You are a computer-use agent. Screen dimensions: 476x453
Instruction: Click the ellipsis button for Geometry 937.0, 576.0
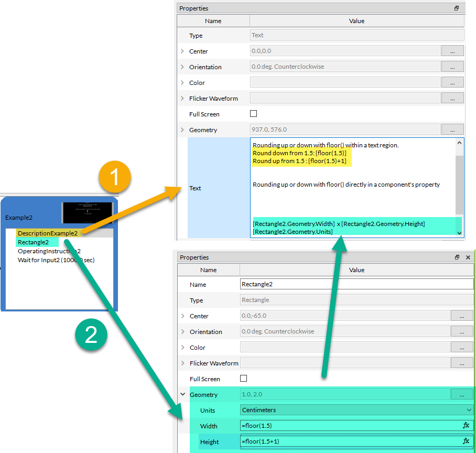point(452,130)
